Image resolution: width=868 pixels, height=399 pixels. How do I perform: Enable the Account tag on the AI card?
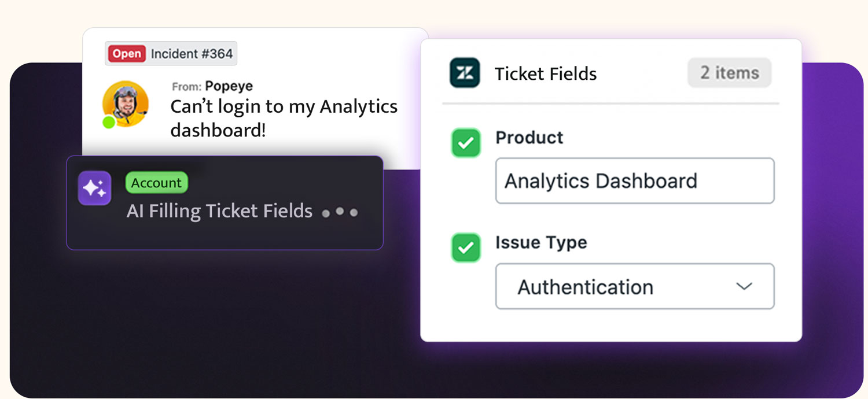(156, 183)
